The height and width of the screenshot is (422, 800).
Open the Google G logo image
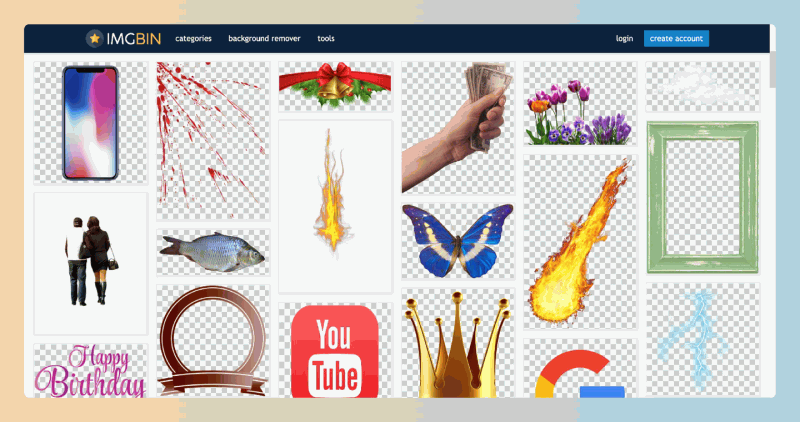click(x=580, y=368)
